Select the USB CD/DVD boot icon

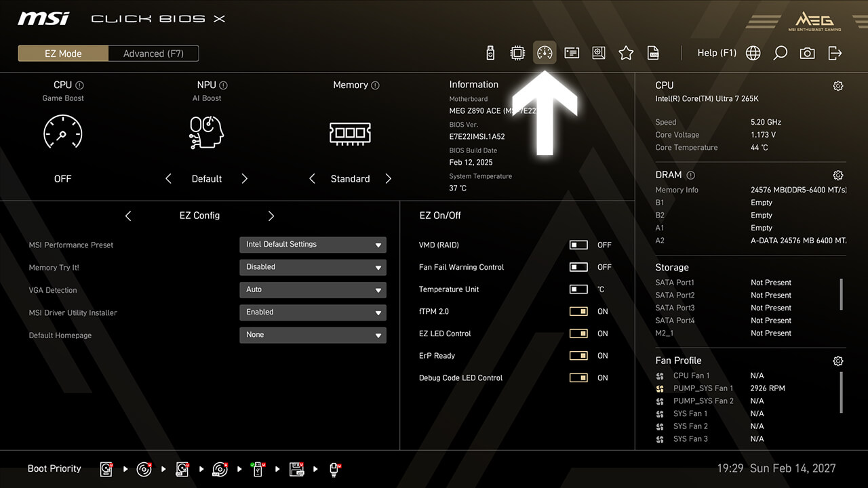[x=221, y=469]
